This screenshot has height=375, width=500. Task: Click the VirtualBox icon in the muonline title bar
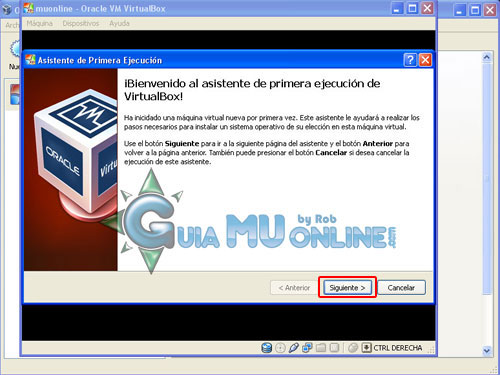[29, 9]
